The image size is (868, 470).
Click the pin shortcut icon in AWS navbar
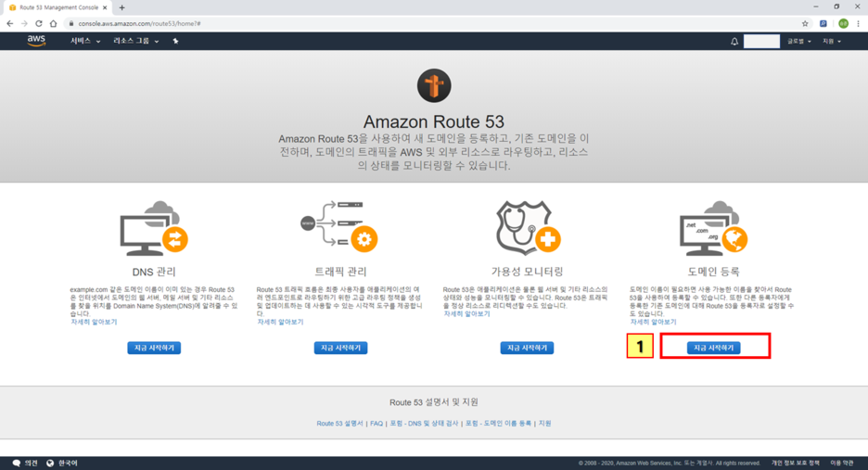[175, 41]
